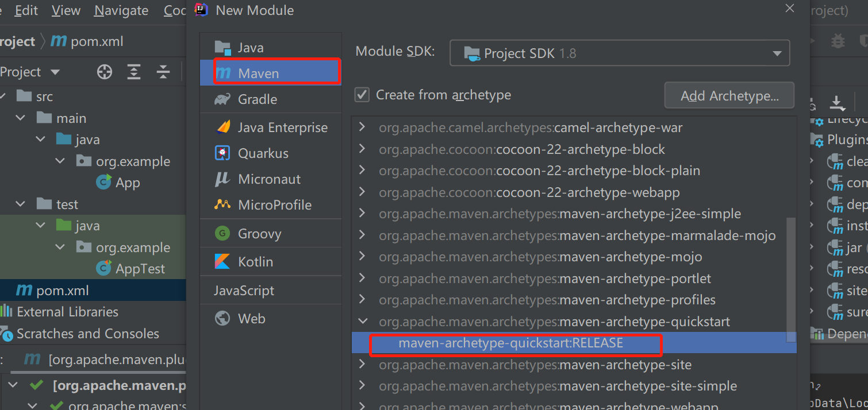Click the Java Enterprise flame icon
868x410 pixels.
[x=222, y=127]
